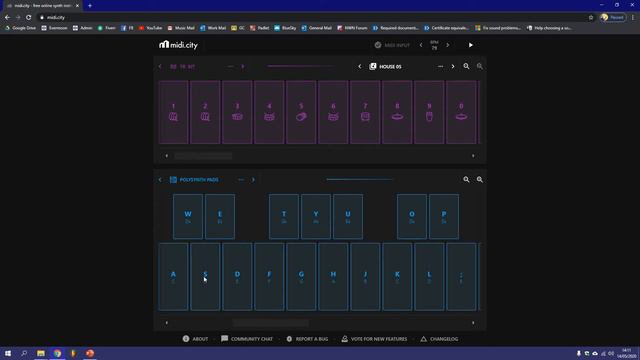Open the YouTube bookmark
This screenshot has width=640, height=360.
150,28
